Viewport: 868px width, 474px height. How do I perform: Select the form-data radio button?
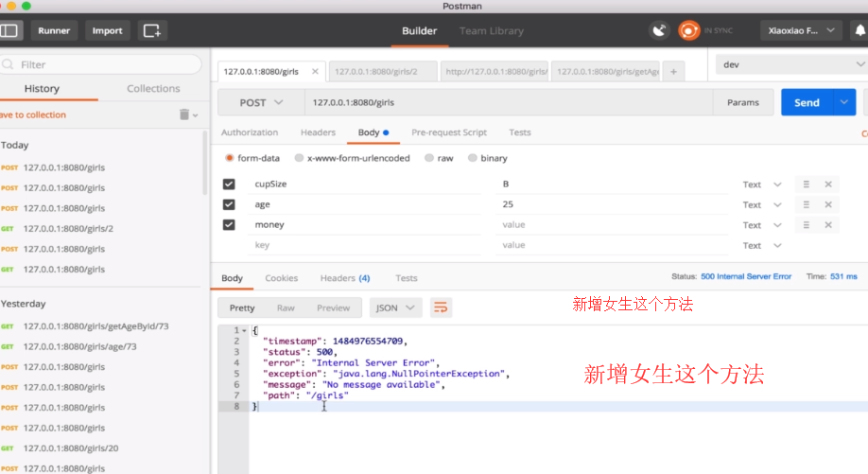pyautogui.click(x=229, y=158)
